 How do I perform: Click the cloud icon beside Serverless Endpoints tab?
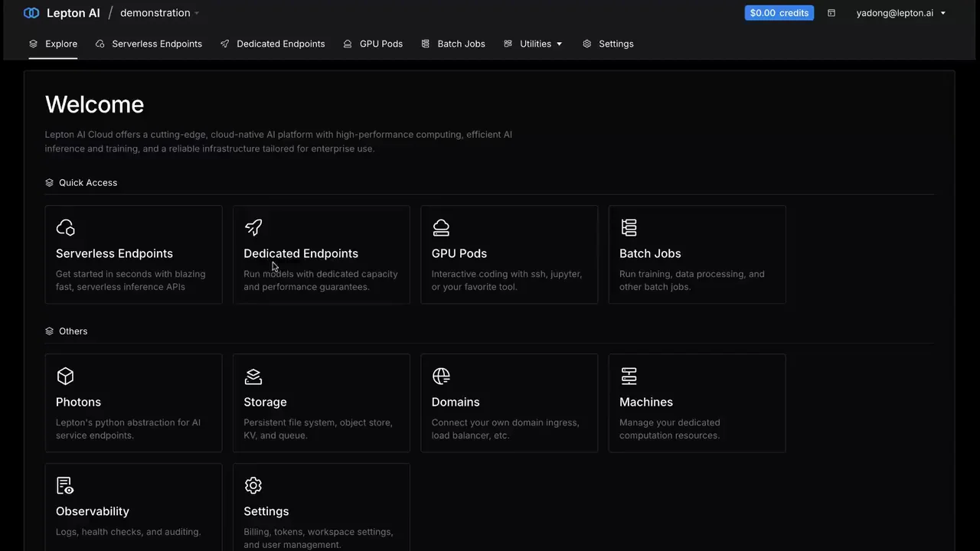tap(100, 44)
